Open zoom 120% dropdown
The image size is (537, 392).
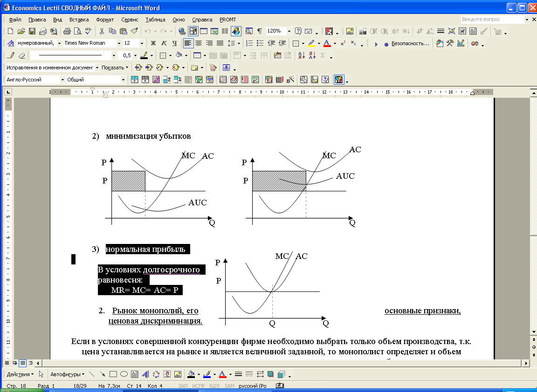[x=289, y=31]
